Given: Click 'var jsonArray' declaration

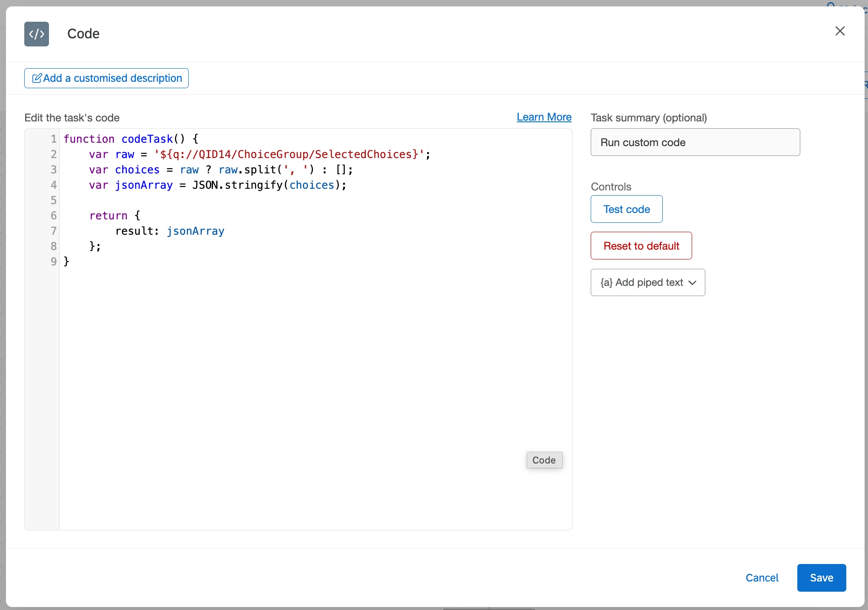Looking at the screenshot, I should coord(131,185).
